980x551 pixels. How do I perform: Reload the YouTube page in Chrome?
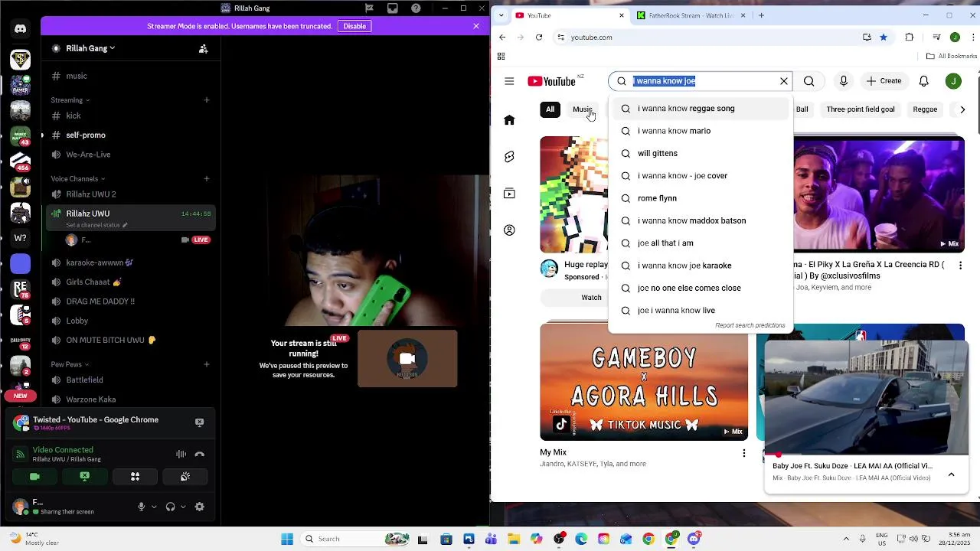pyautogui.click(x=539, y=37)
